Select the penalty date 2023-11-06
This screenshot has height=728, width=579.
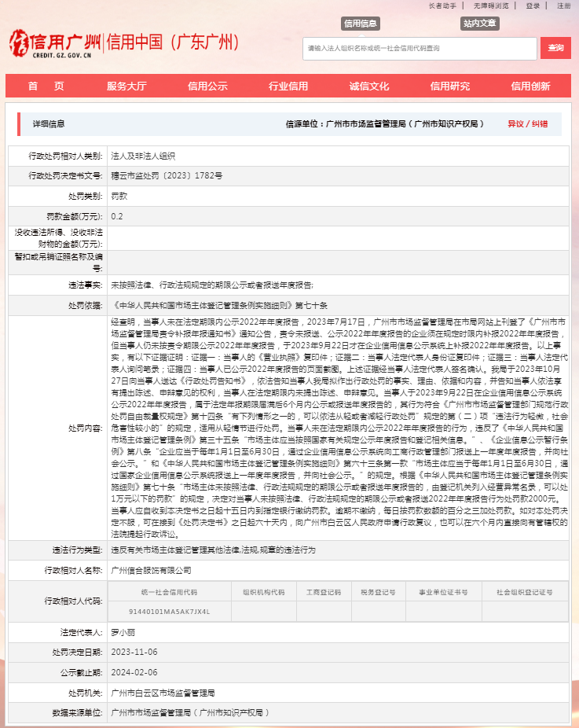point(134,653)
